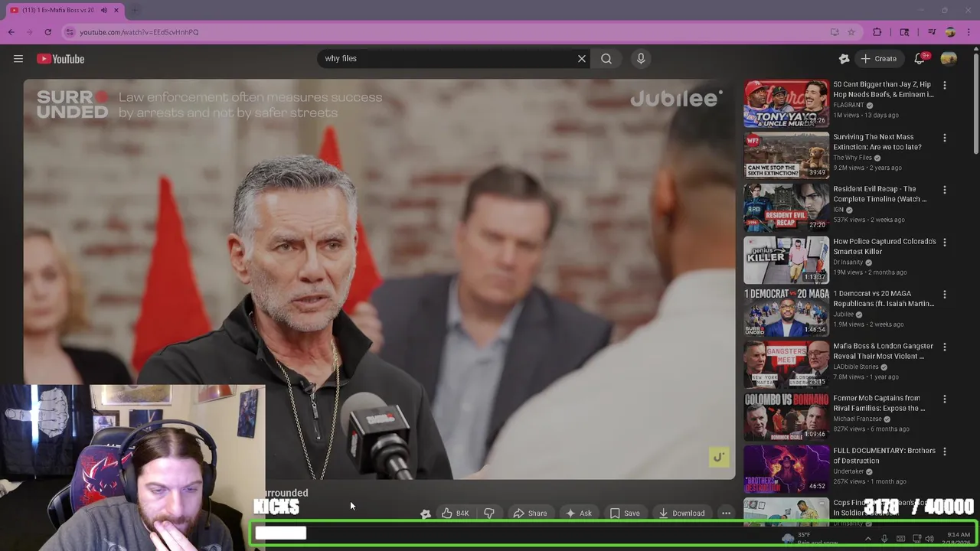
Task: Visit The Why Files channel link
Action: (853, 158)
